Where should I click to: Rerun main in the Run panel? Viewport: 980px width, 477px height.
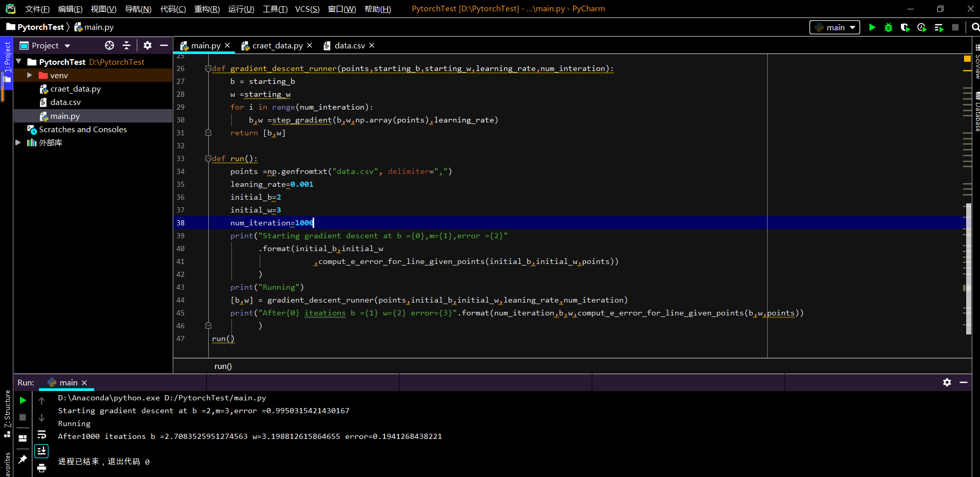point(23,400)
